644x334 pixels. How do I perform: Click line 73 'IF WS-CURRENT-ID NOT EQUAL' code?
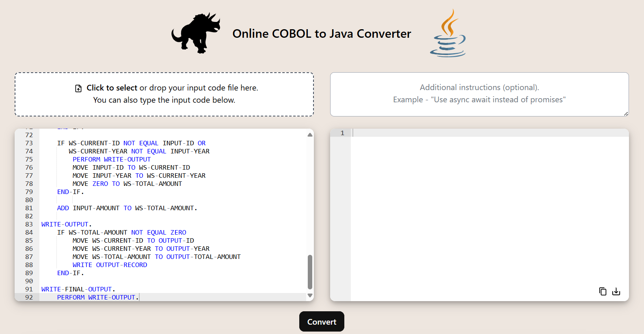[131, 143]
